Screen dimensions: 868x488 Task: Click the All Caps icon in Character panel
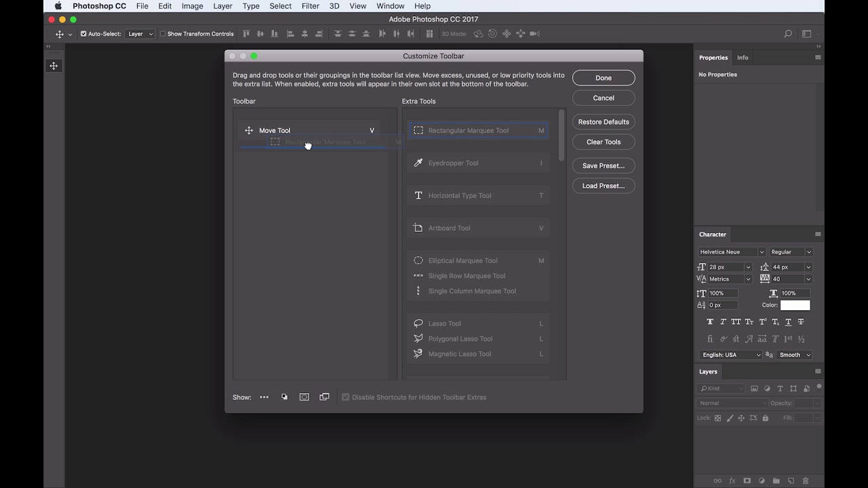pyautogui.click(x=736, y=322)
